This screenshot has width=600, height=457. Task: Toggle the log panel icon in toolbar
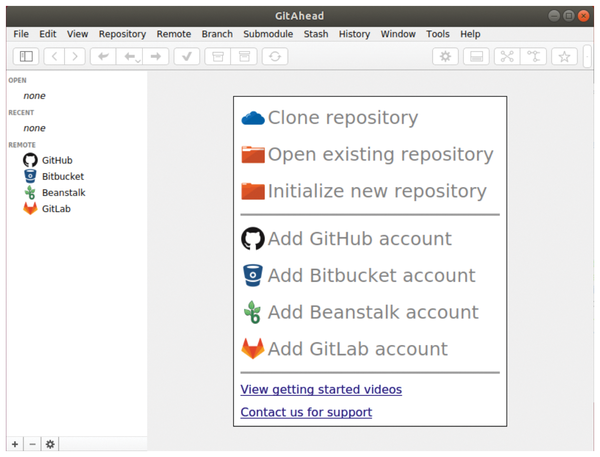click(476, 57)
